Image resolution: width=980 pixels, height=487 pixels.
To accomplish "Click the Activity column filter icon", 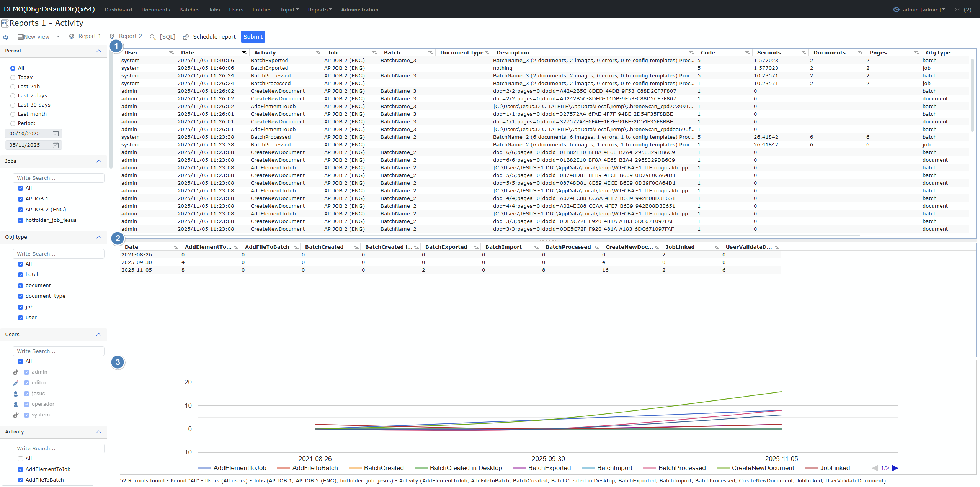I will 318,53.
